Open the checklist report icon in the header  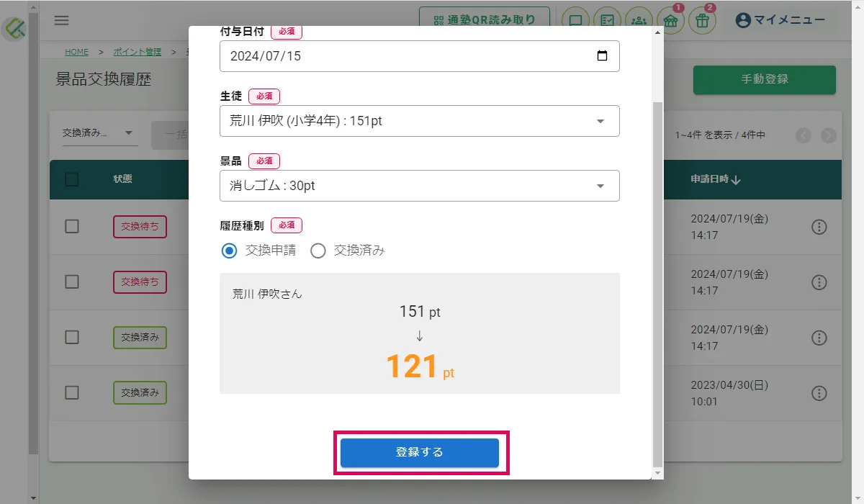607,21
